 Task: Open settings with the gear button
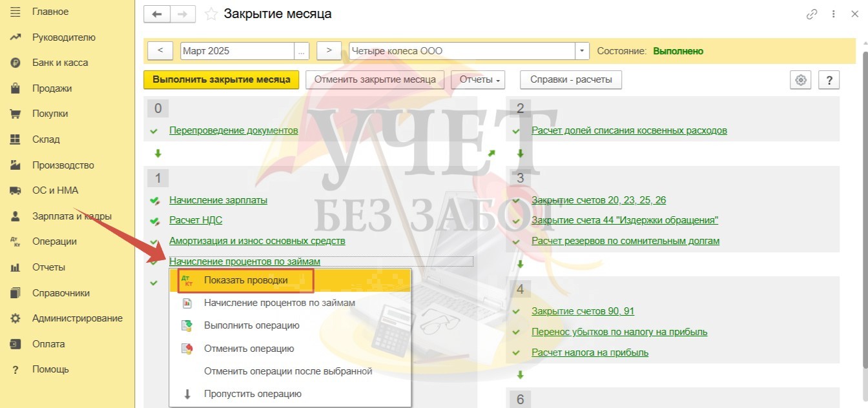point(801,80)
